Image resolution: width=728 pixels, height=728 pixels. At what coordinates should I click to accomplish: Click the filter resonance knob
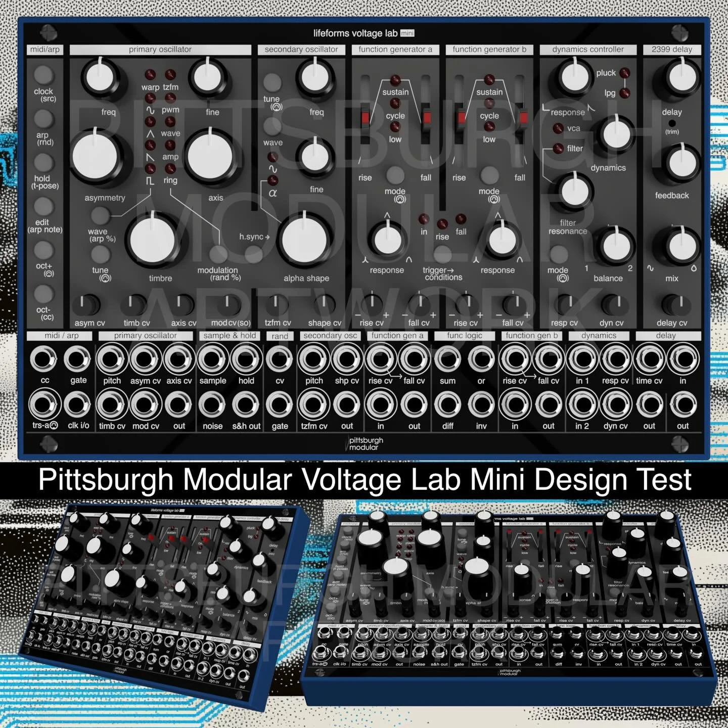pos(575,192)
